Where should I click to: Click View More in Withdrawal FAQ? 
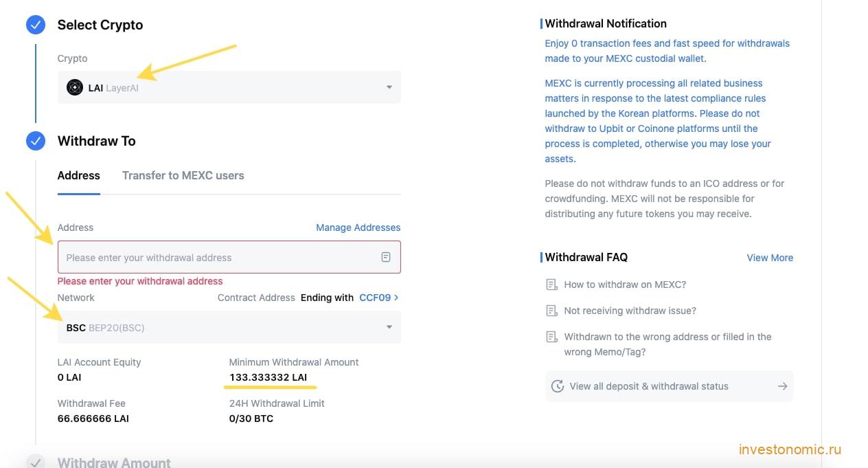point(770,258)
